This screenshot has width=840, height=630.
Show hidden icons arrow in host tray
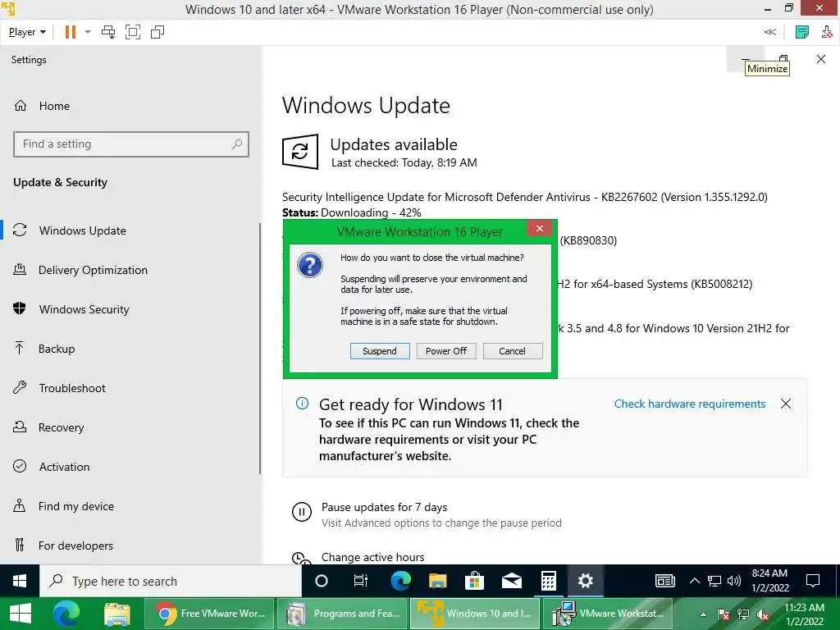pos(703,615)
